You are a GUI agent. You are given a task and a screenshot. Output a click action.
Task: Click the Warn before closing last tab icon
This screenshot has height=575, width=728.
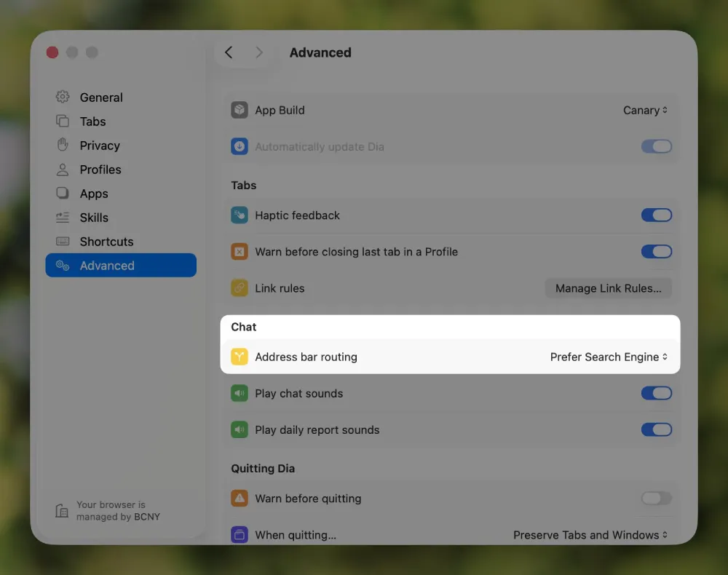pyautogui.click(x=239, y=252)
